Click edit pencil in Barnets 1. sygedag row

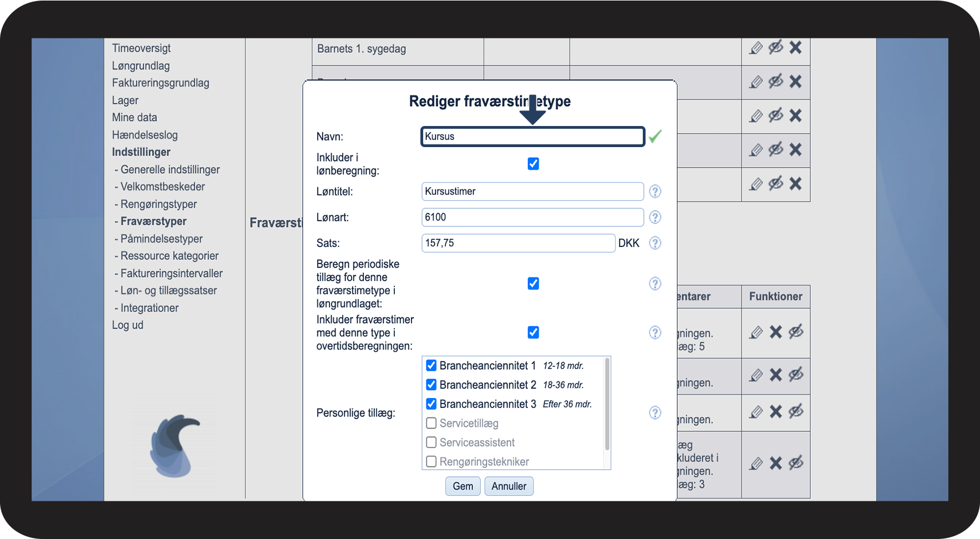pyautogui.click(x=756, y=48)
